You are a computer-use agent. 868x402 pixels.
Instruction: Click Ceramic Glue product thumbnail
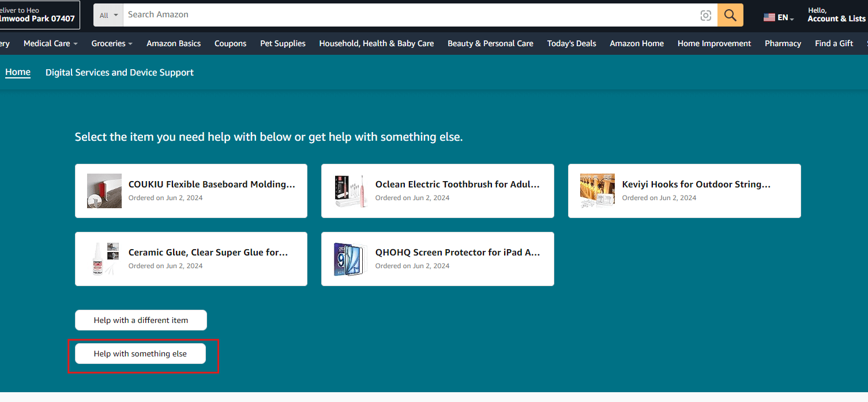click(104, 259)
